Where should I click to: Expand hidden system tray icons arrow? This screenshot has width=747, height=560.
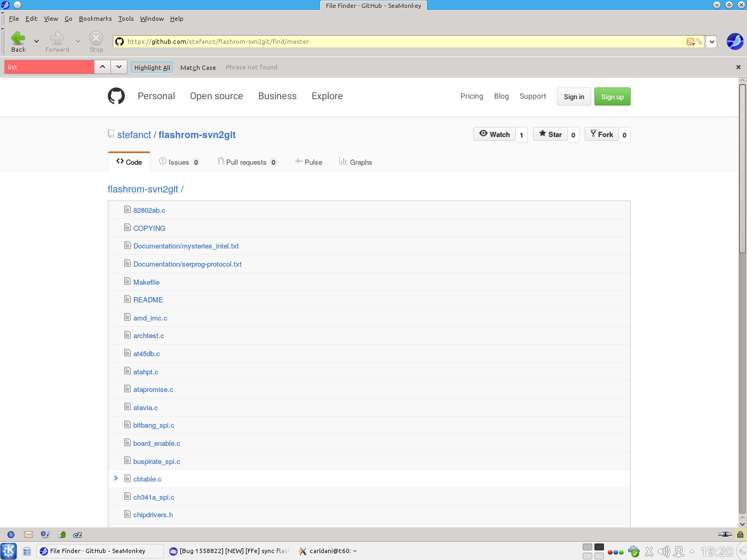pyautogui.click(x=692, y=551)
